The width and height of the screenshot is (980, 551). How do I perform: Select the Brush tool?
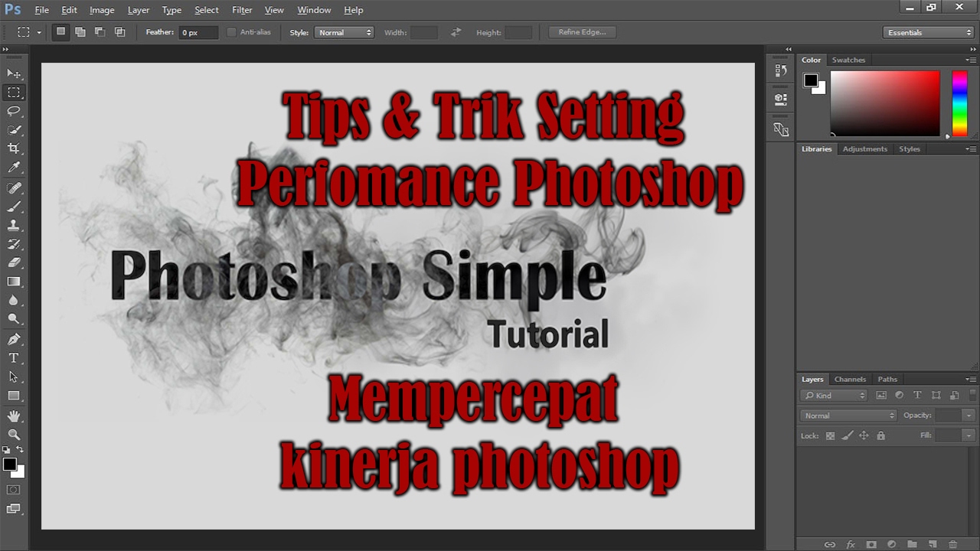14,207
